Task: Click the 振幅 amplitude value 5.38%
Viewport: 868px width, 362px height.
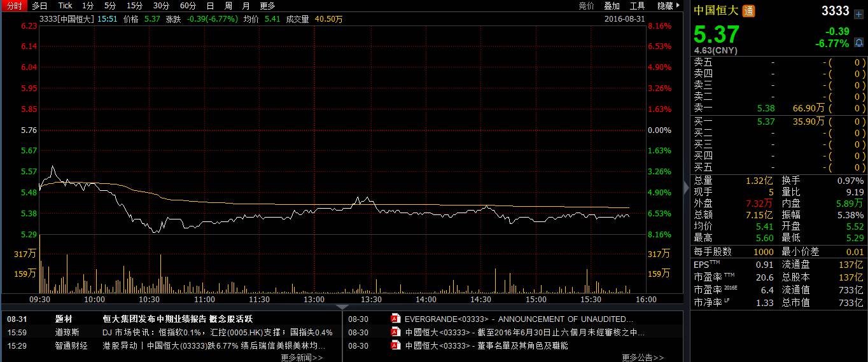Action: coord(850,214)
